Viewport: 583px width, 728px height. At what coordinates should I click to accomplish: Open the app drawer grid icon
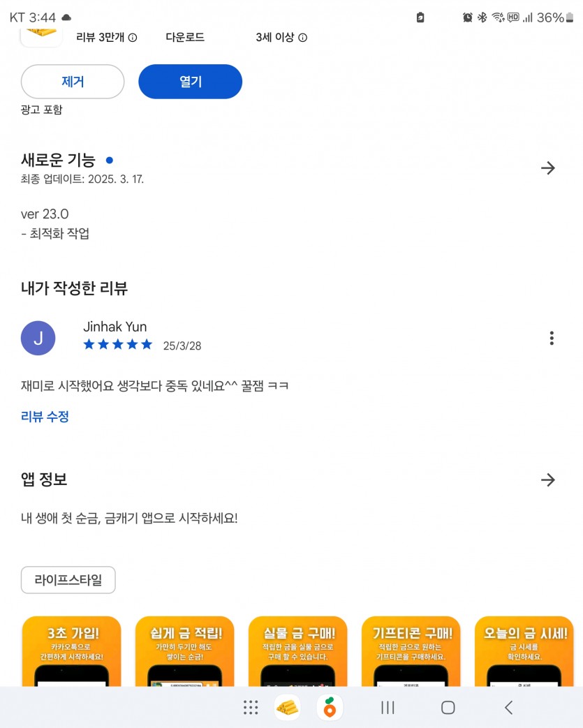(251, 708)
